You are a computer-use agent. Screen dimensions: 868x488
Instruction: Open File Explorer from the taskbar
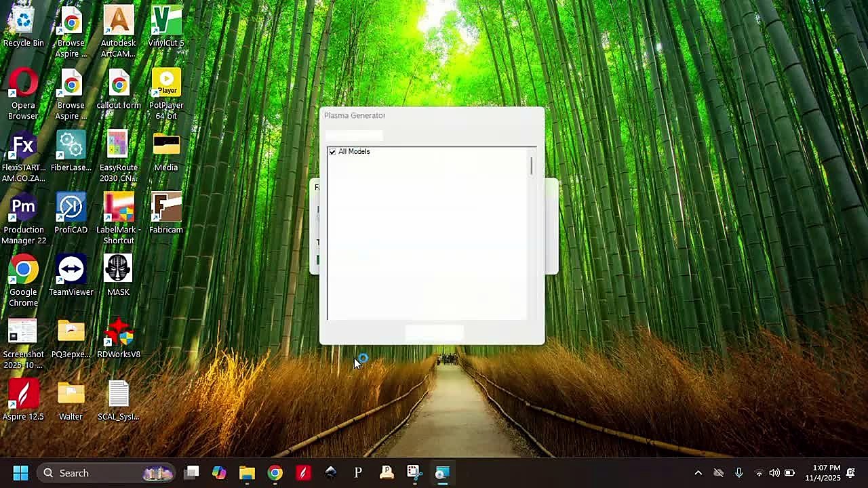tap(247, 472)
